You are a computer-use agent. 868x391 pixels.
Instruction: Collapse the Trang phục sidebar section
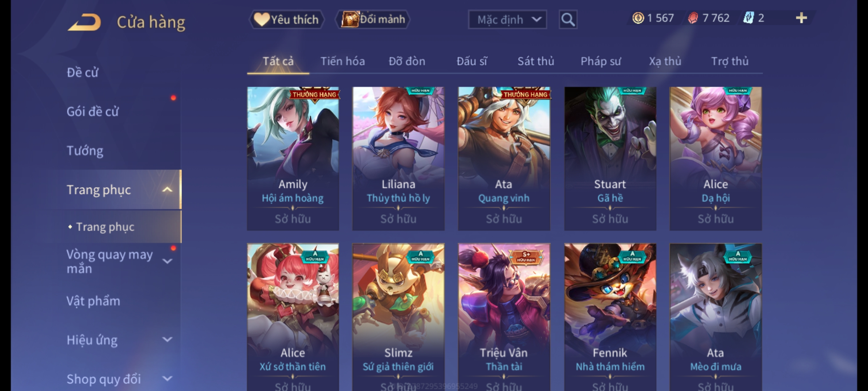coord(167,190)
